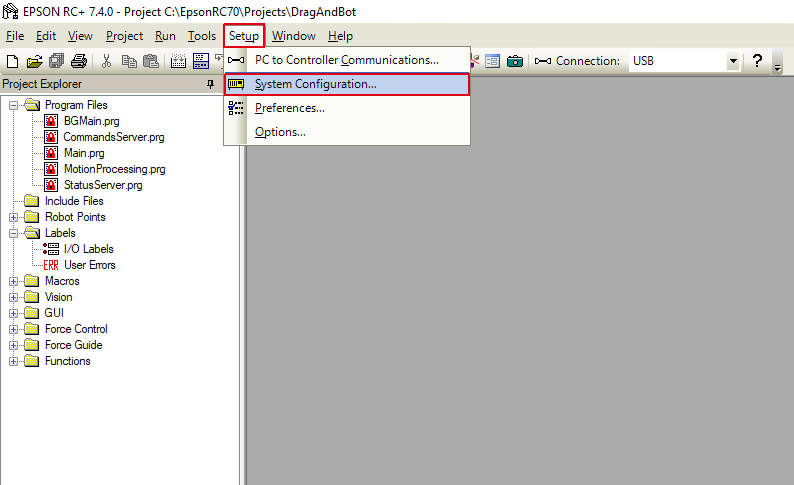Choose System Configuration menu entry
The height and width of the screenshot is (485, 794).
pos(347,84)
